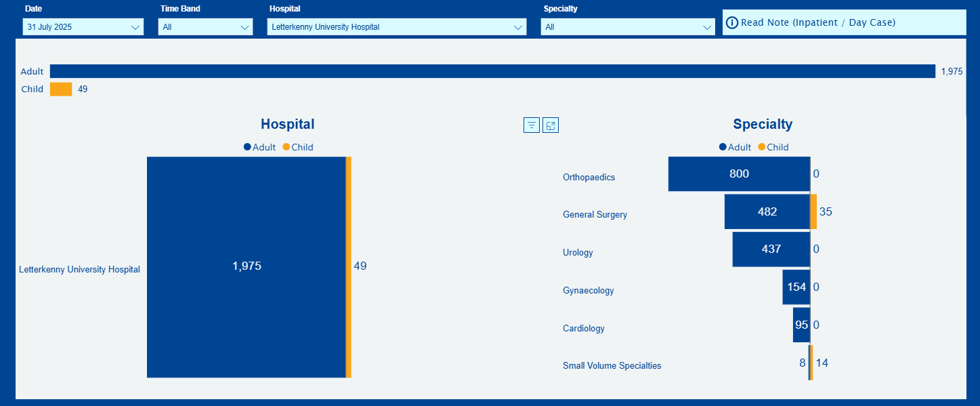Click the Read Note (Inpatient / Day Case) button

click(818, 23)
